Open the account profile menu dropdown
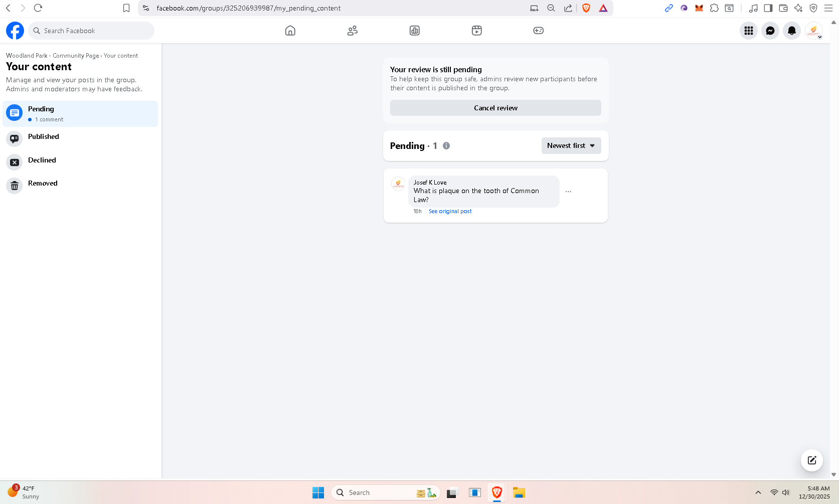The width and height of the screenshot is (839, 504). [813, 31]
